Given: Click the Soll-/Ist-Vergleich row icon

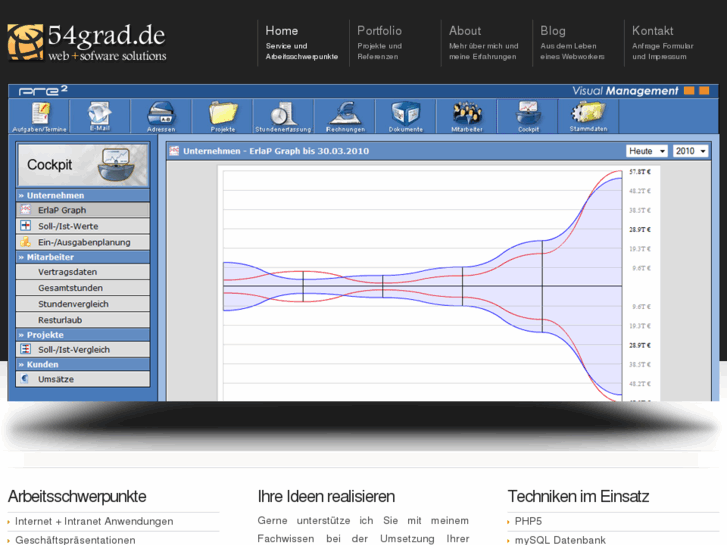Looking at the screenshot, I should 26,349.
